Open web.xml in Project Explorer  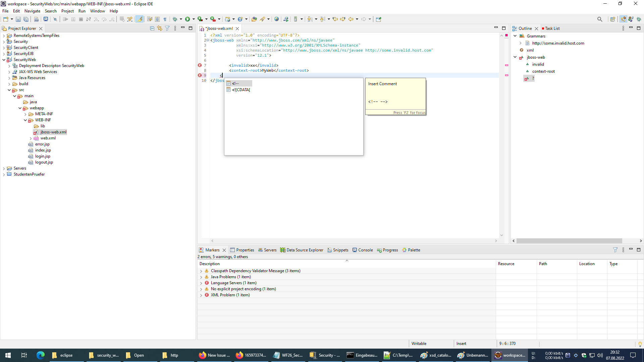(48, 138)
